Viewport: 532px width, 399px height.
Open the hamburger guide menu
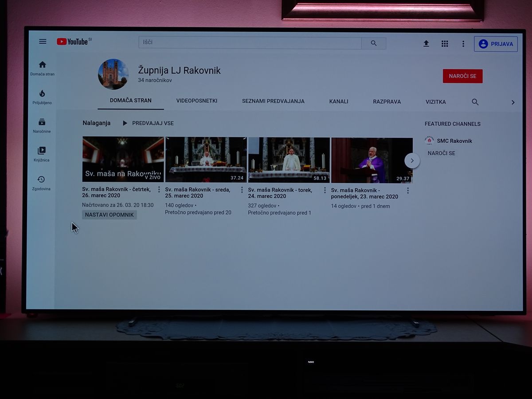[x=43, y=42]
